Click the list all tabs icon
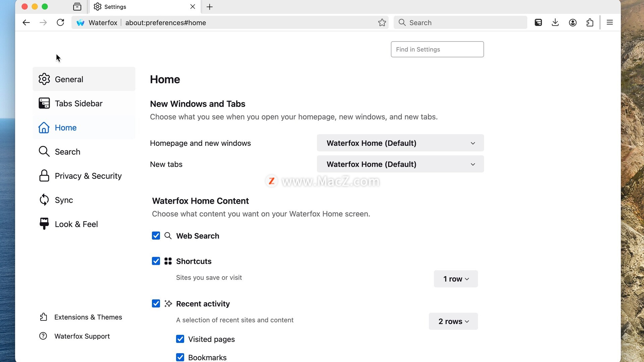This screenshot has width=644, height=362. (x=77, y=7)
